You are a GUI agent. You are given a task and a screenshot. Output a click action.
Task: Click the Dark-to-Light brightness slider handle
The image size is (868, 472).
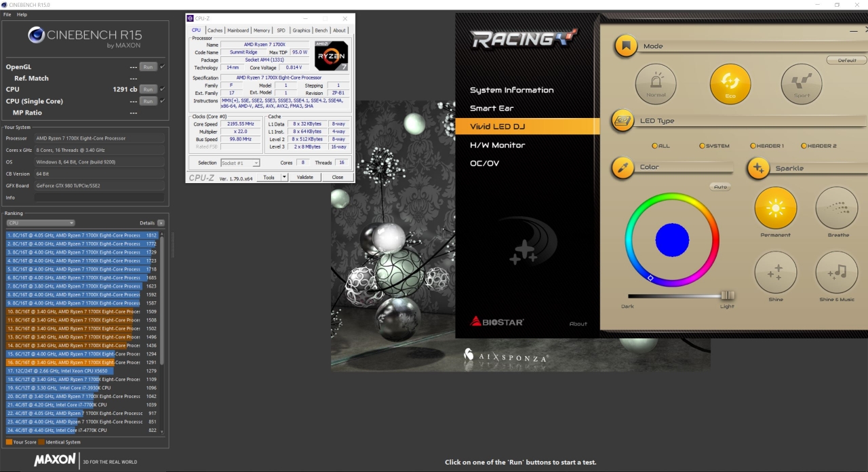coord(727,295)
